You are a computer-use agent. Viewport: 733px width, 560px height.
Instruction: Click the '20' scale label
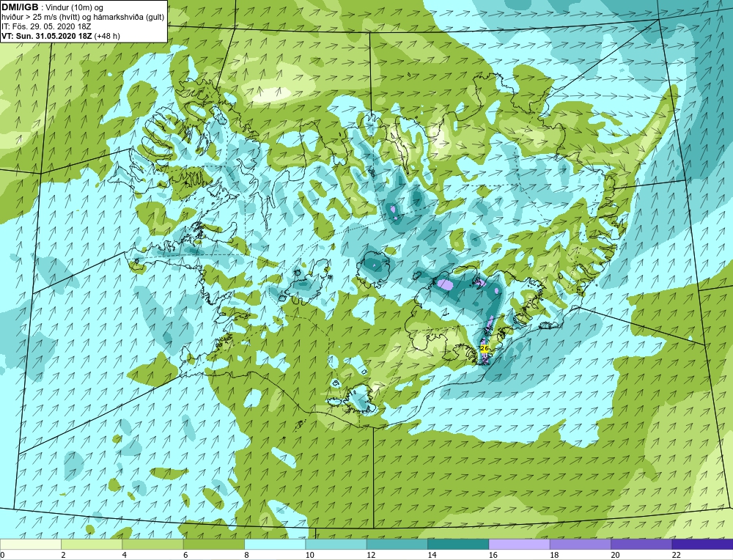click(615, 555)
